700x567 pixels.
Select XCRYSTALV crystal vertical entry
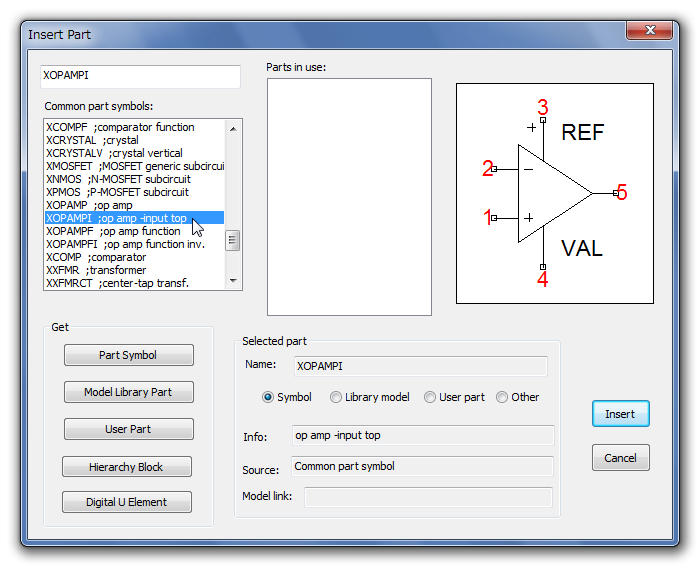134,153
